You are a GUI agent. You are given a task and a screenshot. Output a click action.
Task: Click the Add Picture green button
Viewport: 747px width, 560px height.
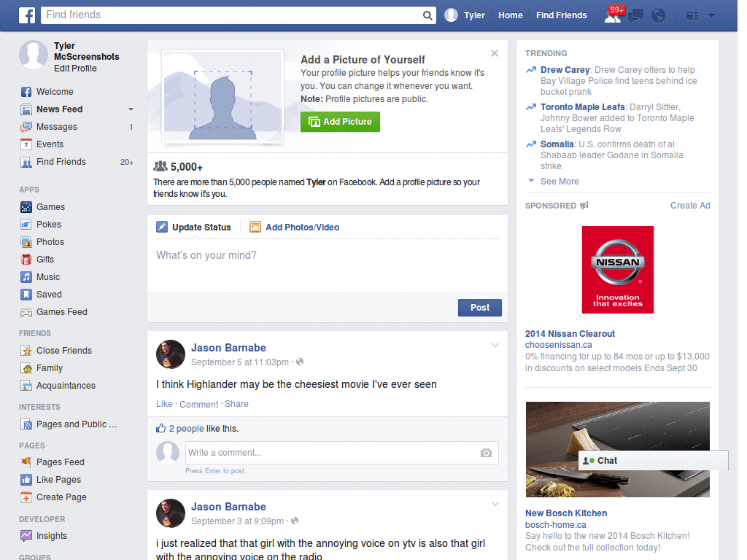[340, 122]
